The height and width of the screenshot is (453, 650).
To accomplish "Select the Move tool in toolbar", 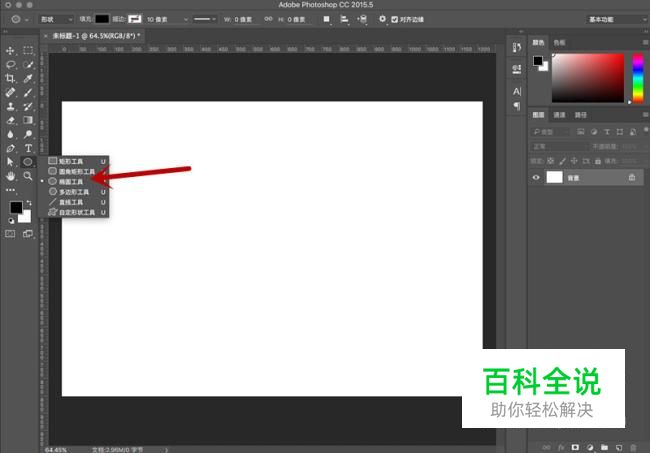I will pyautogui.click(x=11, y=50).
